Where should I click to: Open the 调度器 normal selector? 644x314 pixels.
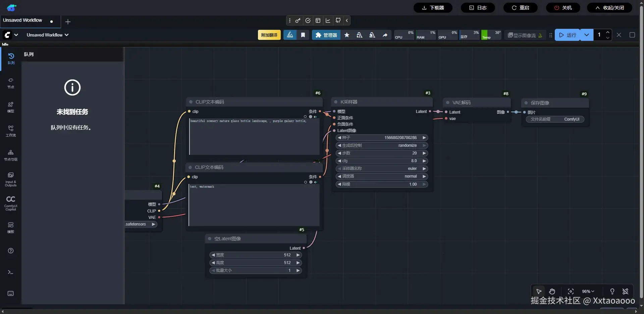tap(382, 176)
